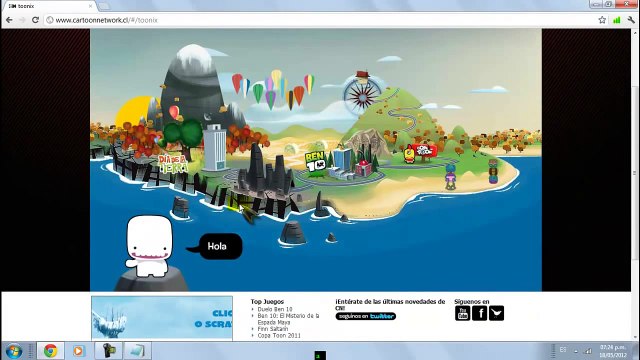Open Chrome from the taskbar
This screenshot has width=640, height=360.
(51, 351)
